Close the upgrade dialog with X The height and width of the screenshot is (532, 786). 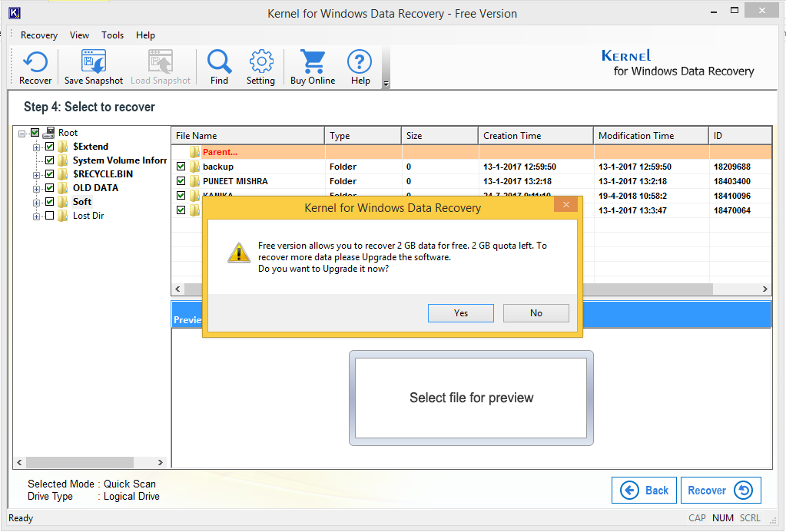pyautogui.click(x=566, y=204)
